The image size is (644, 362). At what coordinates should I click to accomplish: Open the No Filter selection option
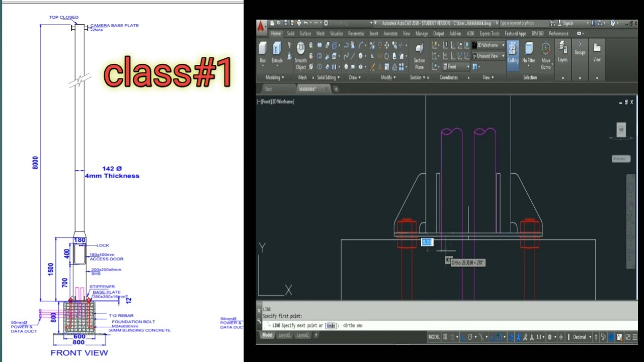[529, 53]
